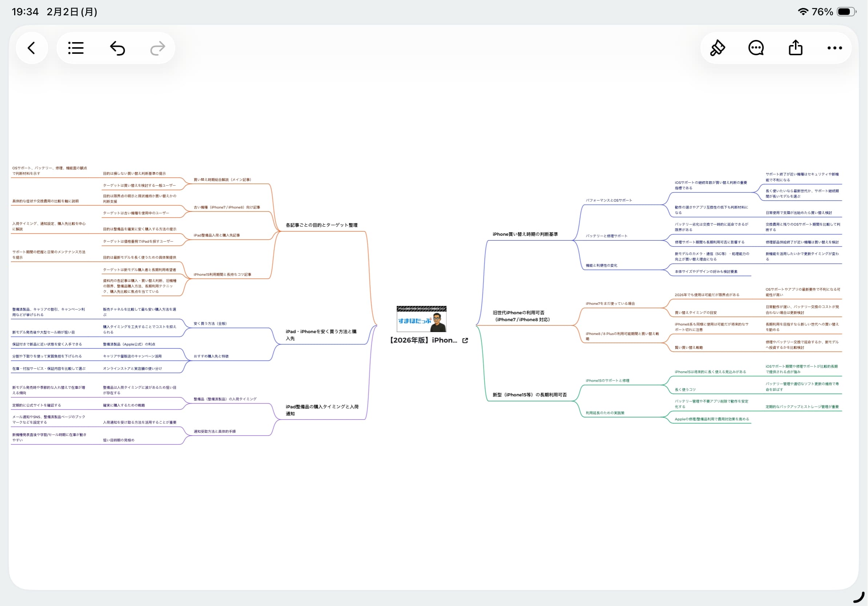Select the 【2026年版】iPhon... root title

[423, 340]
